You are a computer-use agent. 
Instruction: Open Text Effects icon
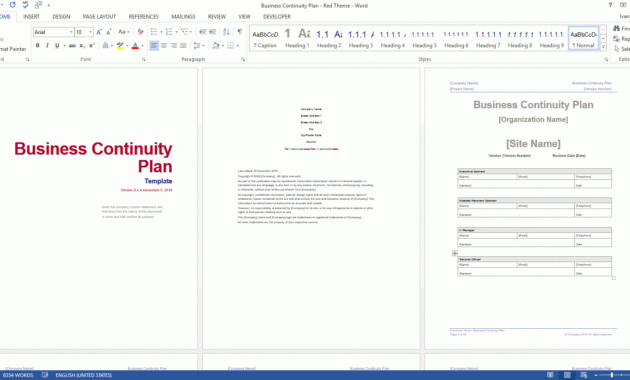click(x=105, y=46)
